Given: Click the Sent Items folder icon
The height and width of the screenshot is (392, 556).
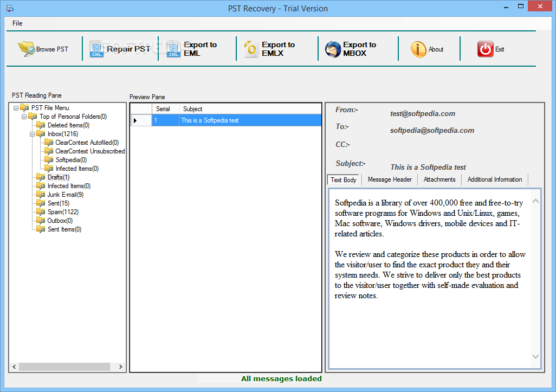Looking at the screenshot, I should (x=41, y=229).
